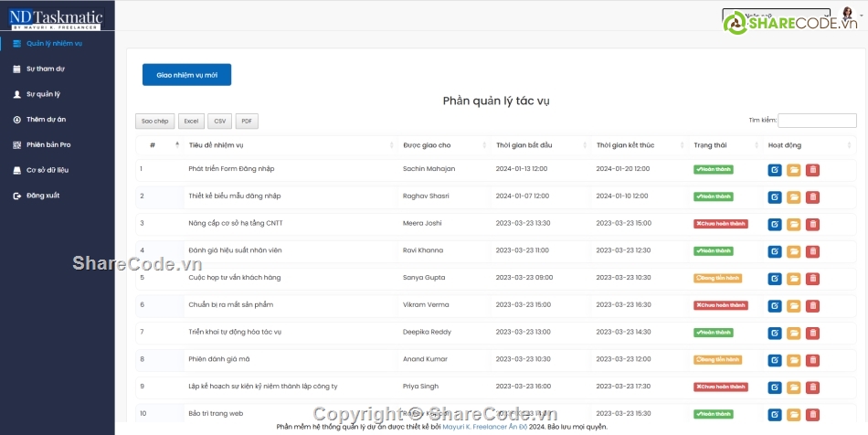The image size is (868, 435).
Task: Click assignee name Anand Kumar
Action: (x=425, y=359)
